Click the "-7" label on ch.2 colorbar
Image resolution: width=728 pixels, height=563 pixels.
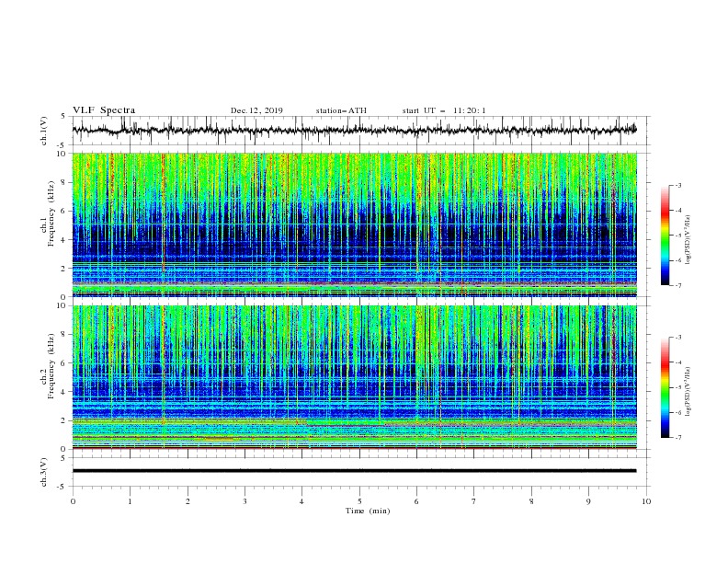point(677,437)
